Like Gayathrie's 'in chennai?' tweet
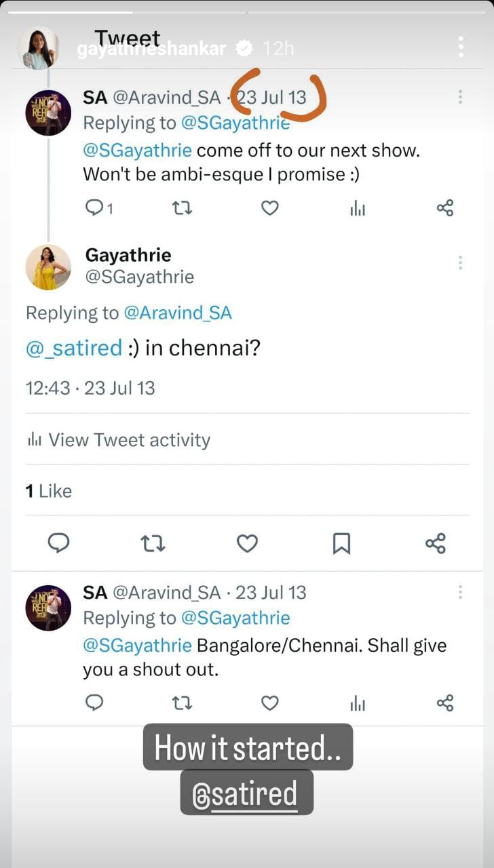Screen dimensions: 494x868 pos(247,543)
